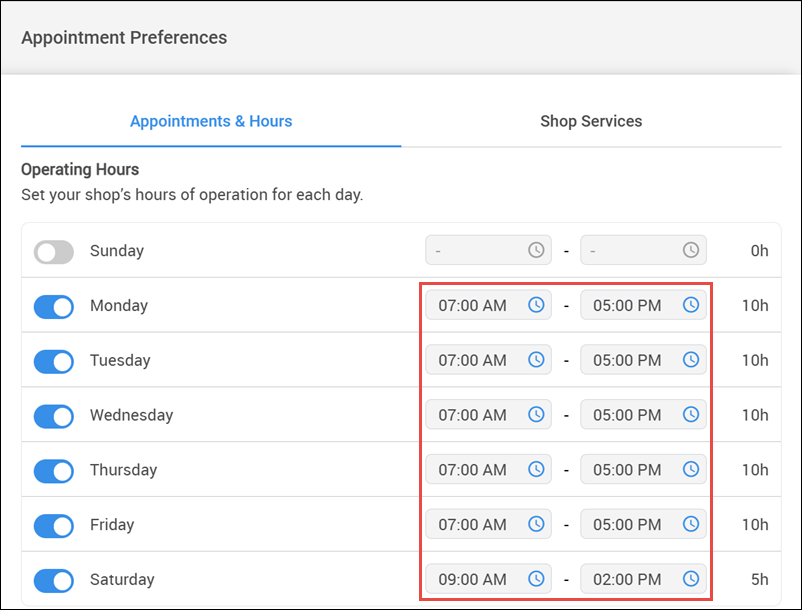Click the clock icon for Tuesday's 05:00 PM field

point(690,360)
